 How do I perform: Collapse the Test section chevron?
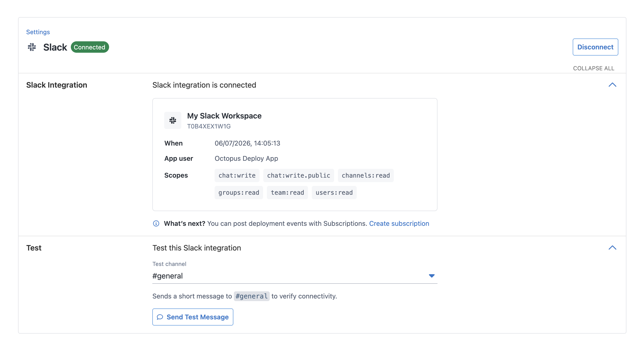[x=612, y=248]
